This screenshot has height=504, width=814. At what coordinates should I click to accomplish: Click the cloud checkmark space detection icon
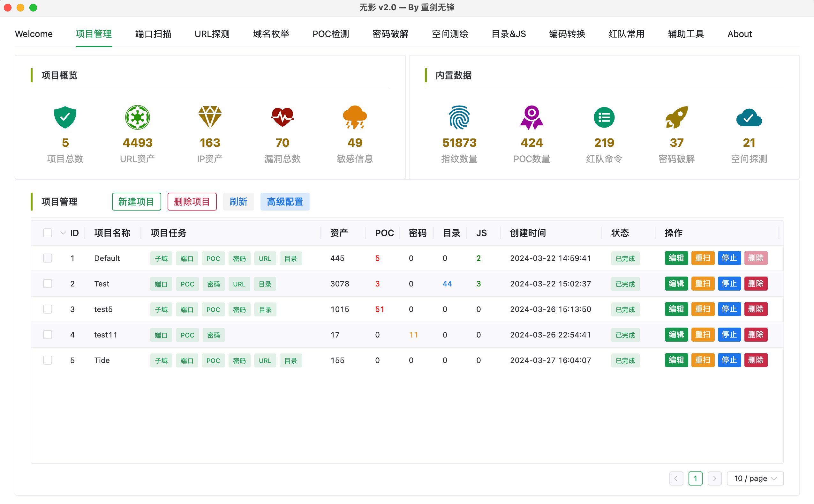point(749,117)
